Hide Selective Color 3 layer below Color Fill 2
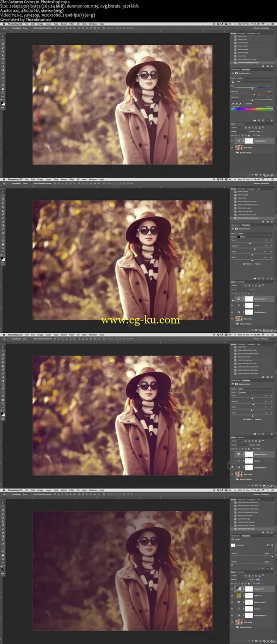The width and height of the screenshot is (277, 644). [232, 602]
